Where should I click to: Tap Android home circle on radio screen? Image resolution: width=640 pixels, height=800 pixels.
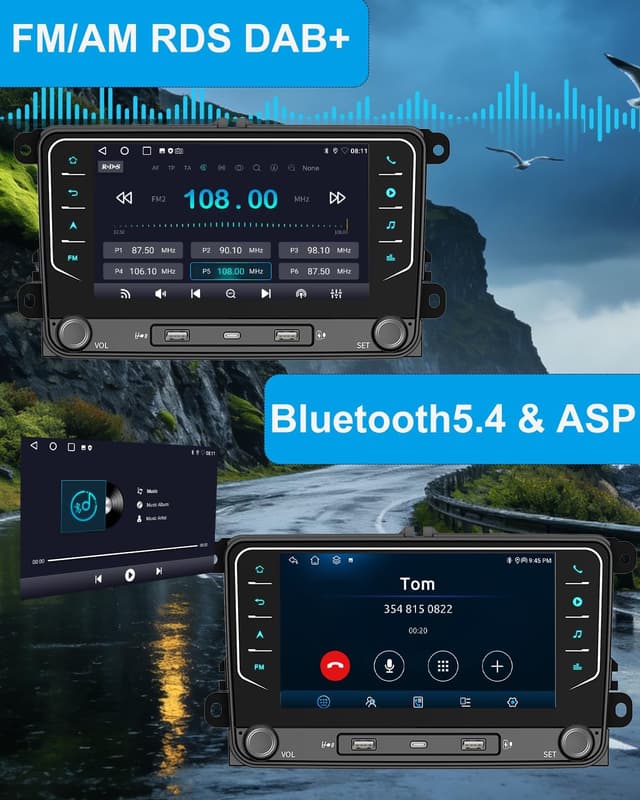pyautogui.click(x=125, y=151)
